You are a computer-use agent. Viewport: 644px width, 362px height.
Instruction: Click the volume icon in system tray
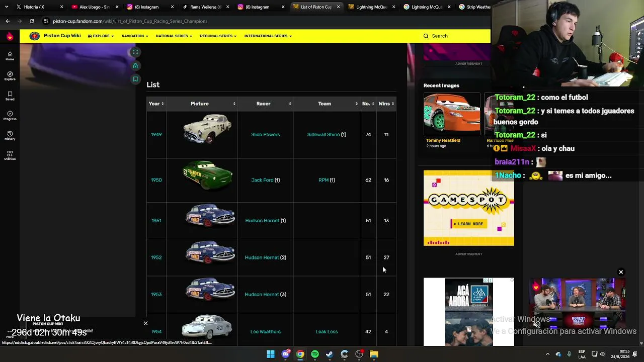(x=603, y=354)
